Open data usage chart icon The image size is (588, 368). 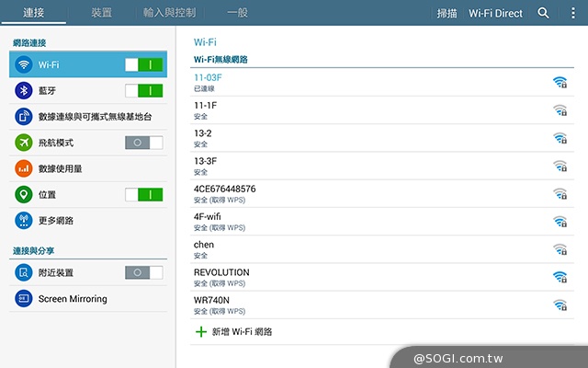point(24,168)
